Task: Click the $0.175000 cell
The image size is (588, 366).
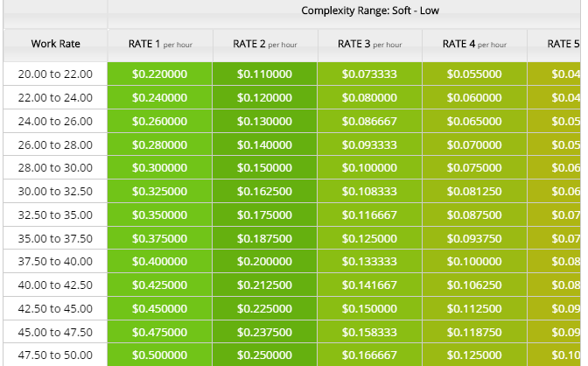Action: pyautogui.click(x=265, y=215)
